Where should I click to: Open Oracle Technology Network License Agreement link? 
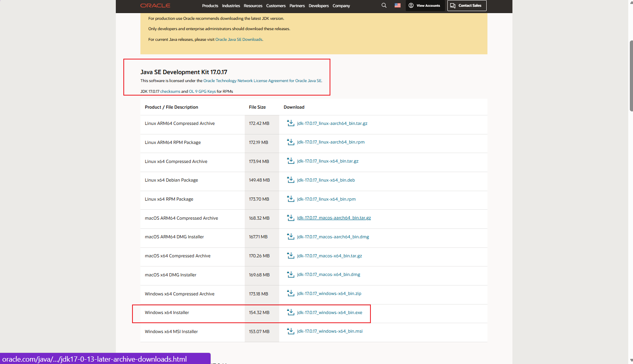(x=263, y=81)
